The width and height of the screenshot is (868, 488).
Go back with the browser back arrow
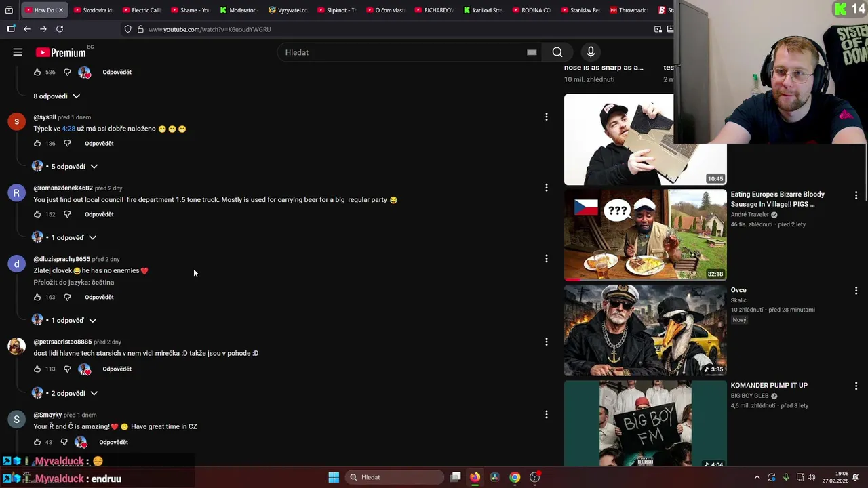pyautogui.click(x=27, y=29)
